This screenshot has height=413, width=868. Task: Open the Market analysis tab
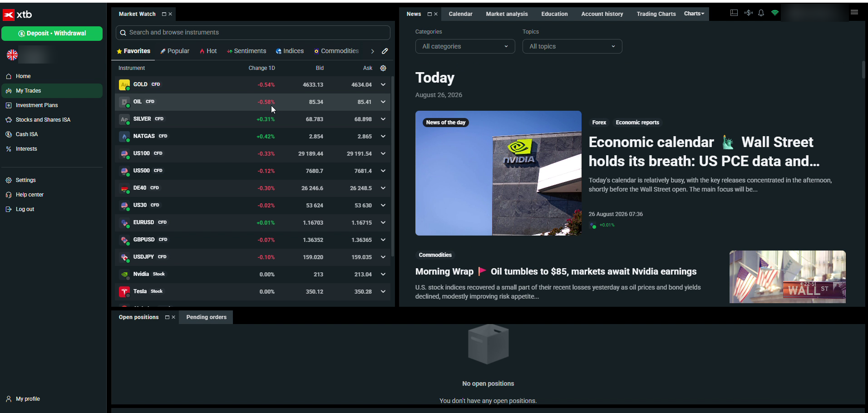tap(507, 14)
